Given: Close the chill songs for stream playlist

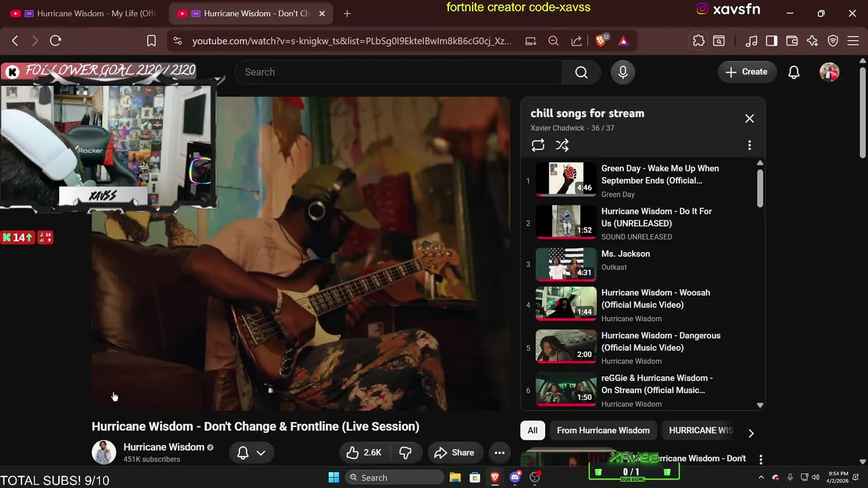Looking at the screenshot, I should [749, 119].
